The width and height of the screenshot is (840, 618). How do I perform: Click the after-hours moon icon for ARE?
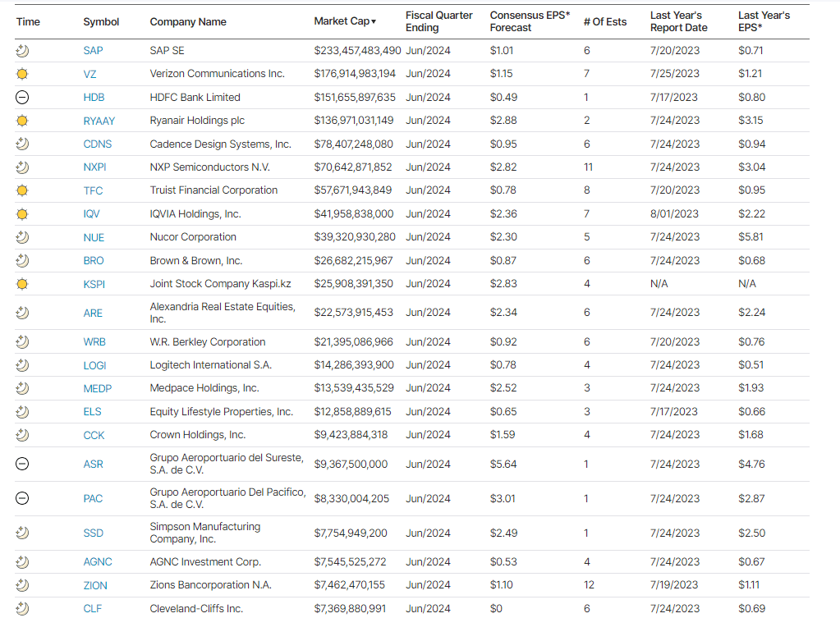click(x=22, y=313)
